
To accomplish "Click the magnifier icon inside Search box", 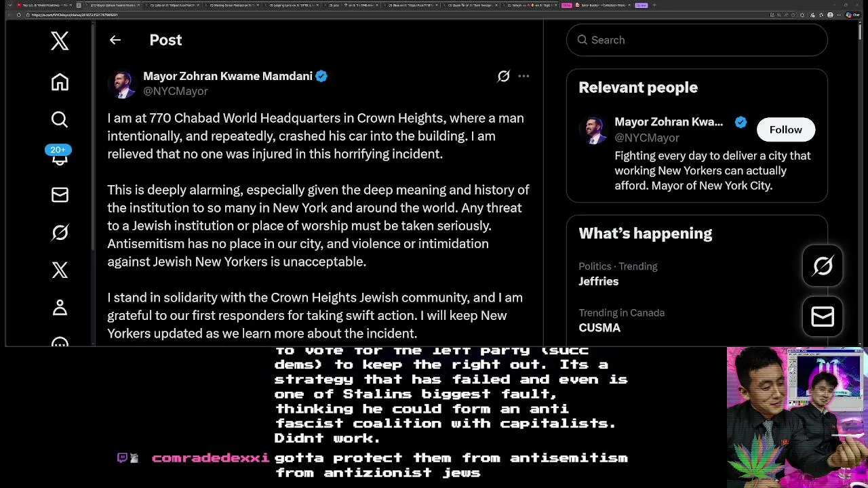I will coord(582,40).
